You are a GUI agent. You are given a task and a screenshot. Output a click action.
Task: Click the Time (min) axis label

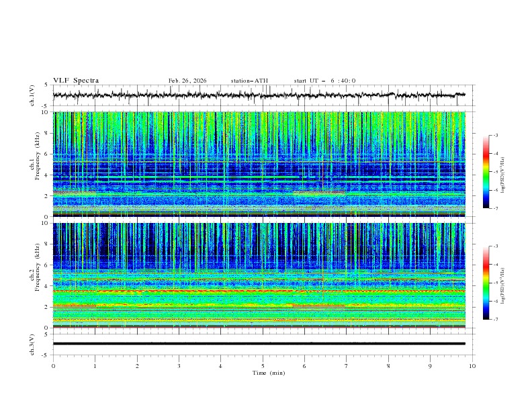pos(267,372)
